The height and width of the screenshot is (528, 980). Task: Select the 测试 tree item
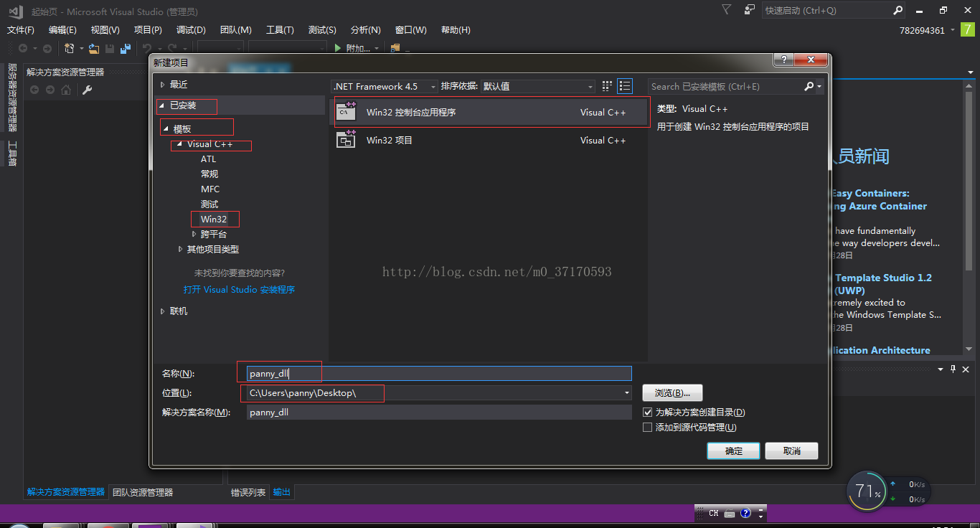click(x=209, y=204)
